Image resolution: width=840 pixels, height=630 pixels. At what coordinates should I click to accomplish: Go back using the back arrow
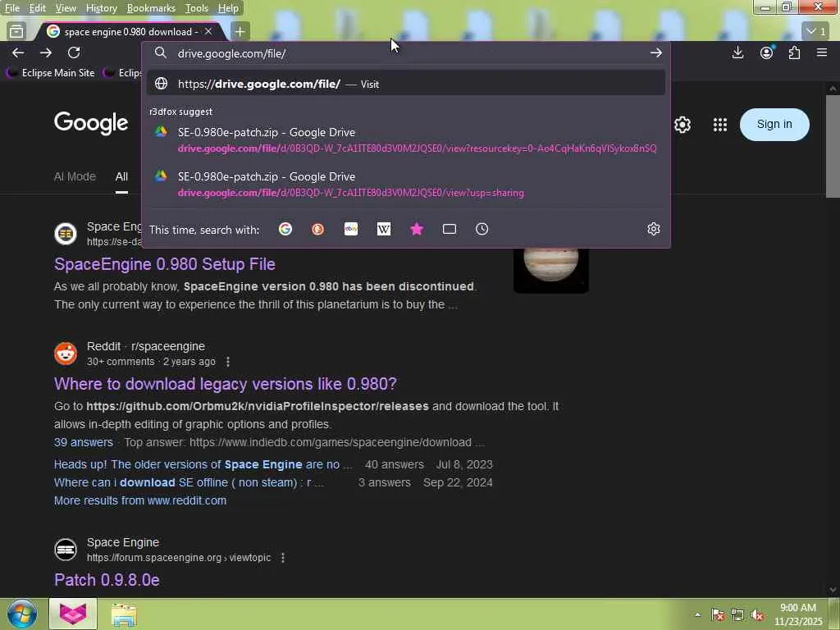[x=18, y=52]
